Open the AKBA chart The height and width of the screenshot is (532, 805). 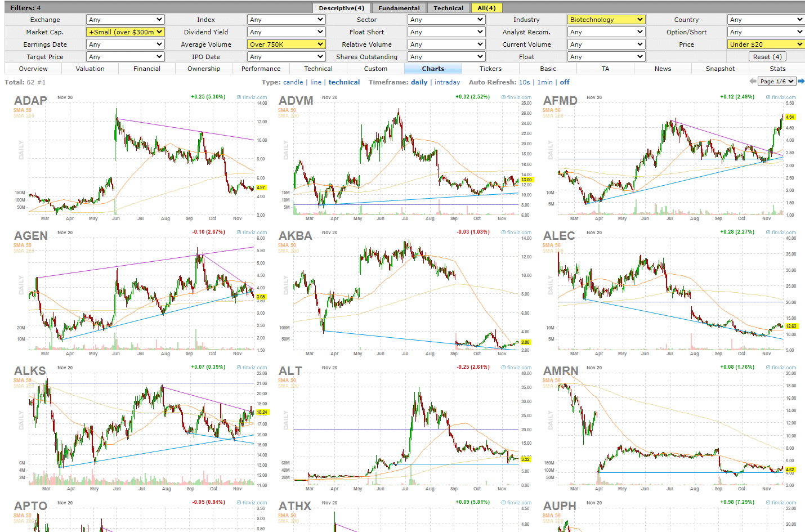tap(405, 293)
